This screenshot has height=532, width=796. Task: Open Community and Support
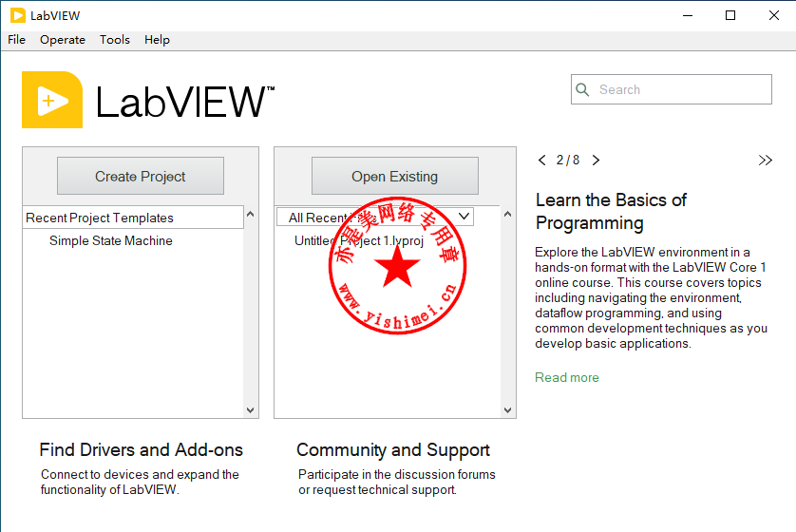click(393, 449)
